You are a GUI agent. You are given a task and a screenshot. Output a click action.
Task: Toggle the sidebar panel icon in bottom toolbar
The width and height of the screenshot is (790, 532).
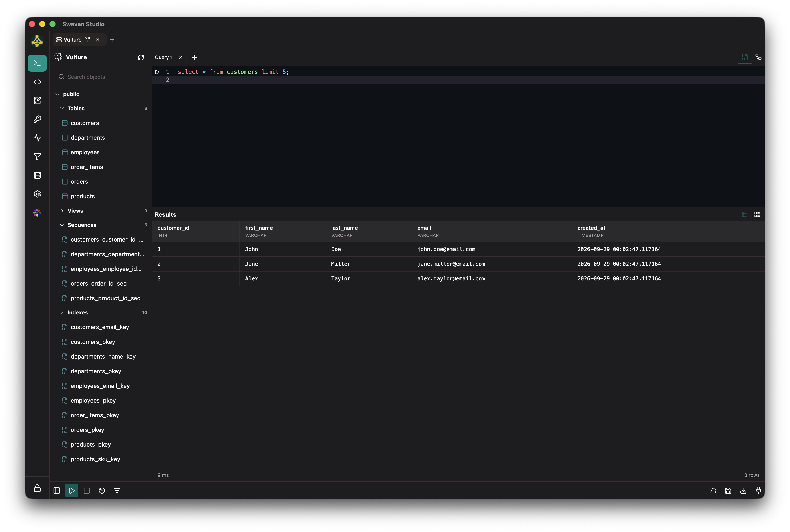click(x=57, y=490)
